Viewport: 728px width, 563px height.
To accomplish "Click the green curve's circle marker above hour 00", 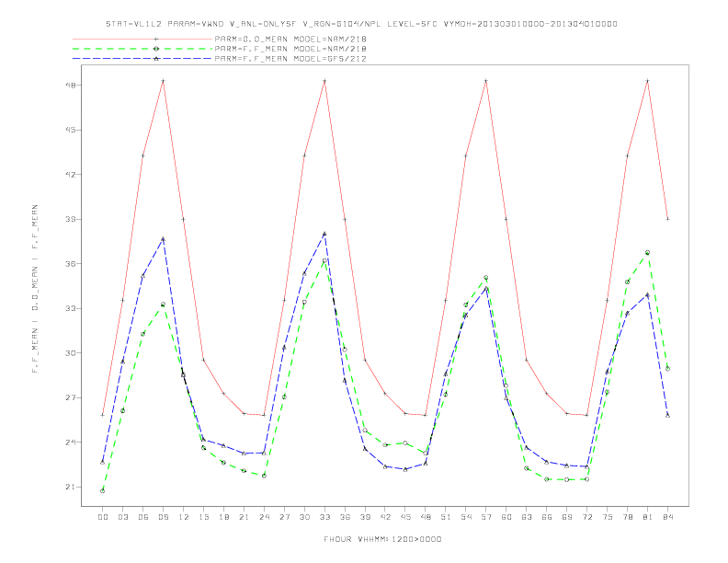I will point(103,491).
